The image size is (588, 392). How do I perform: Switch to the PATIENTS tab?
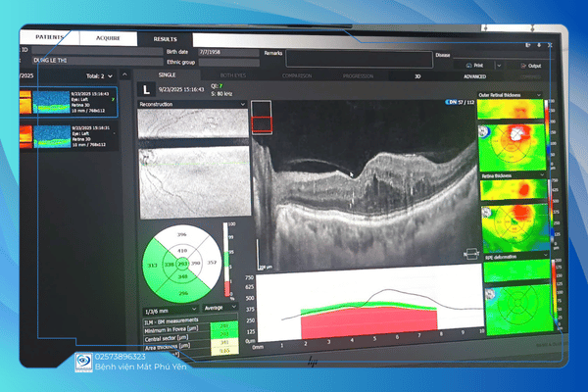click(53, 37)
